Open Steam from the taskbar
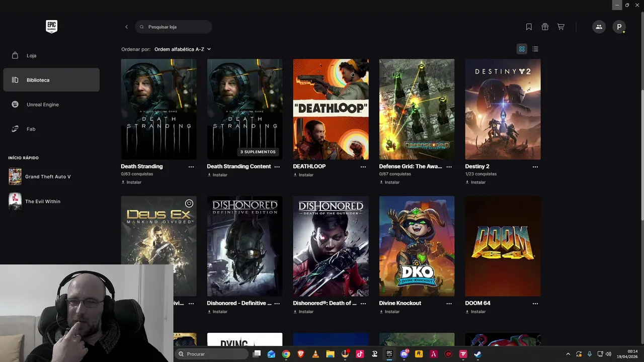Image resolution: width=644 pixels, height=362 pixels. click(477, 354)
